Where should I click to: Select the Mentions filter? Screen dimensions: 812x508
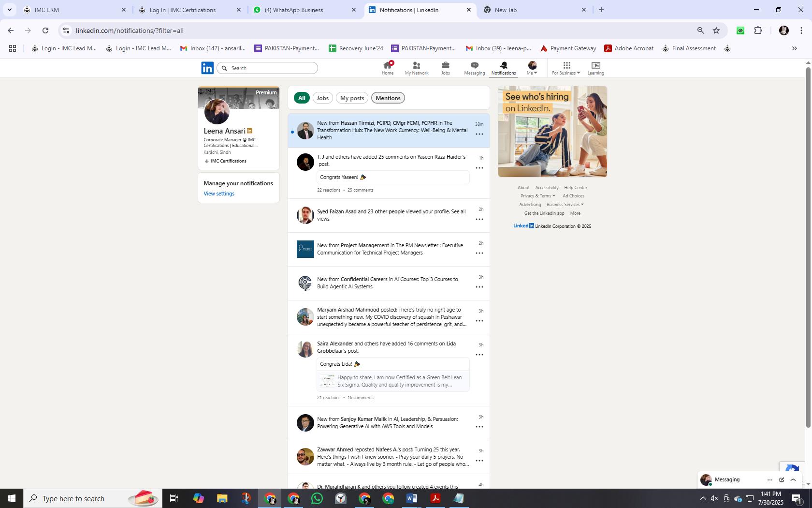(x=388, y=98)
